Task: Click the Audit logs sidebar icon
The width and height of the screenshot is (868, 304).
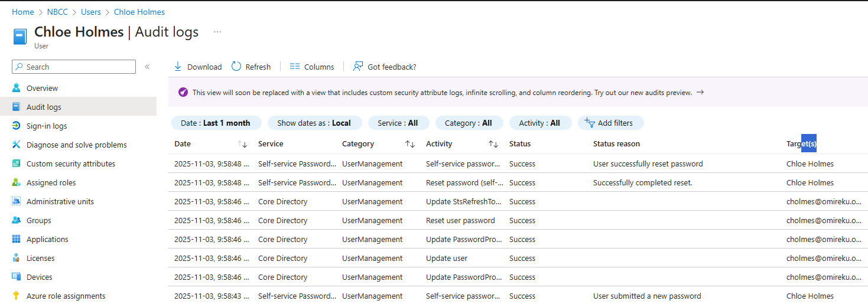Action: pos(16,107)
